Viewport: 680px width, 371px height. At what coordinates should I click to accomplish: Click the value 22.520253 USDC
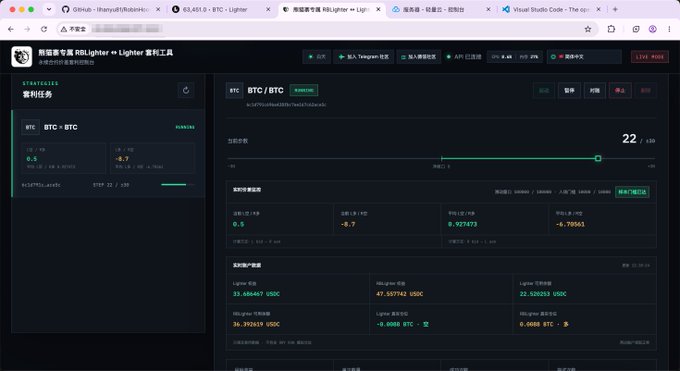(543, 294)
